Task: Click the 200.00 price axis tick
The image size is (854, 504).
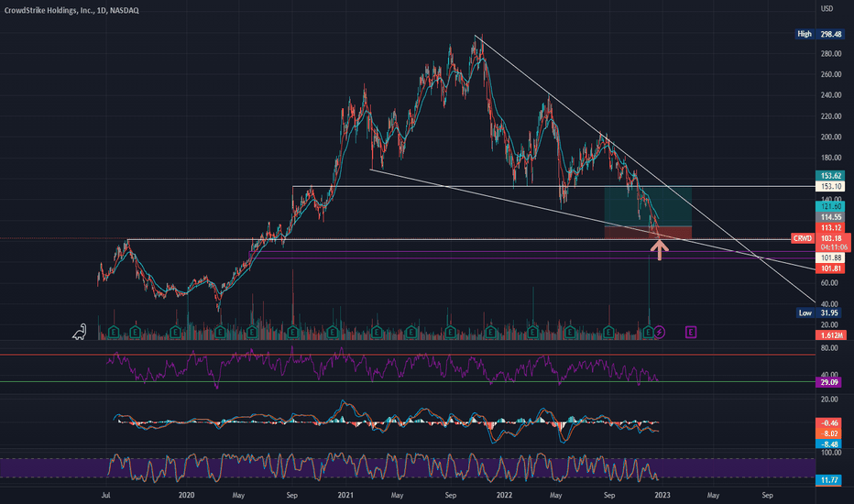Action: 830,137
